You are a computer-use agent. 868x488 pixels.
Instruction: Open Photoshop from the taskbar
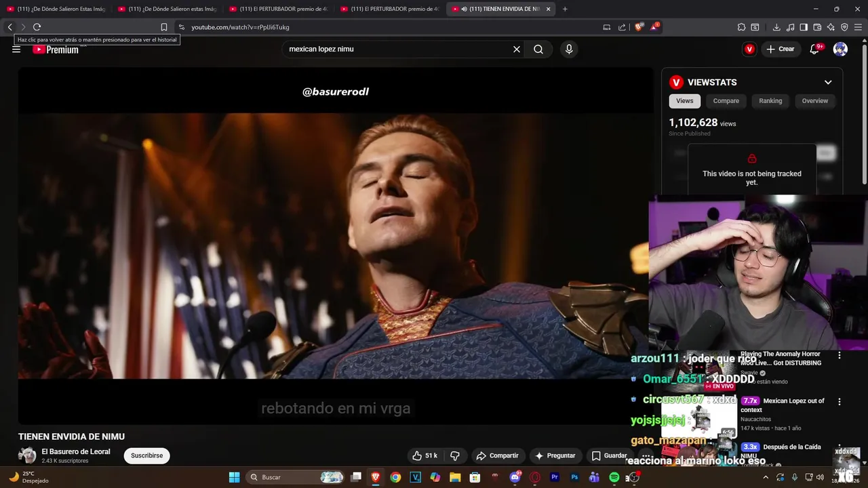[574, 477]
